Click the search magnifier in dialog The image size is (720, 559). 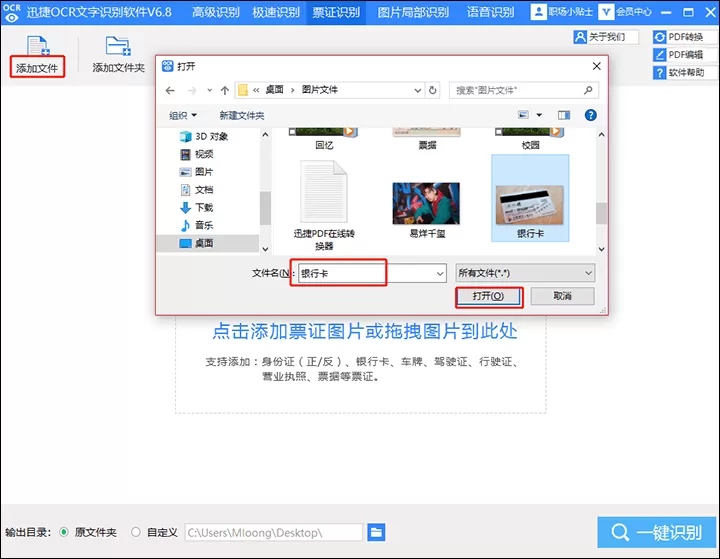588,90
